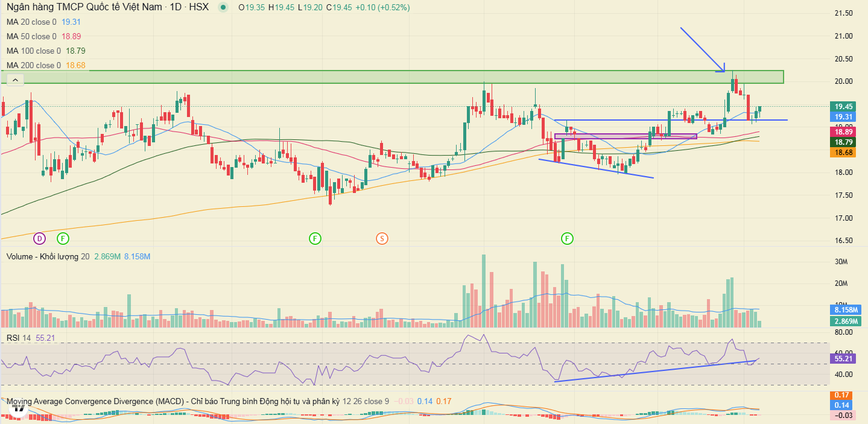Click the MACD signal value 0.17 in legend
Image resolution: width=868 pixels, height=424 pixels.
pos(443,401)
